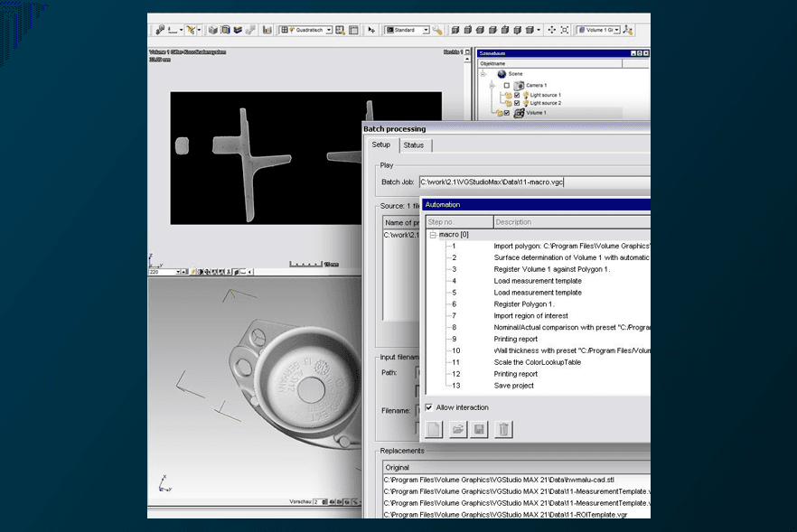Select the Save project step

point(513,386)
